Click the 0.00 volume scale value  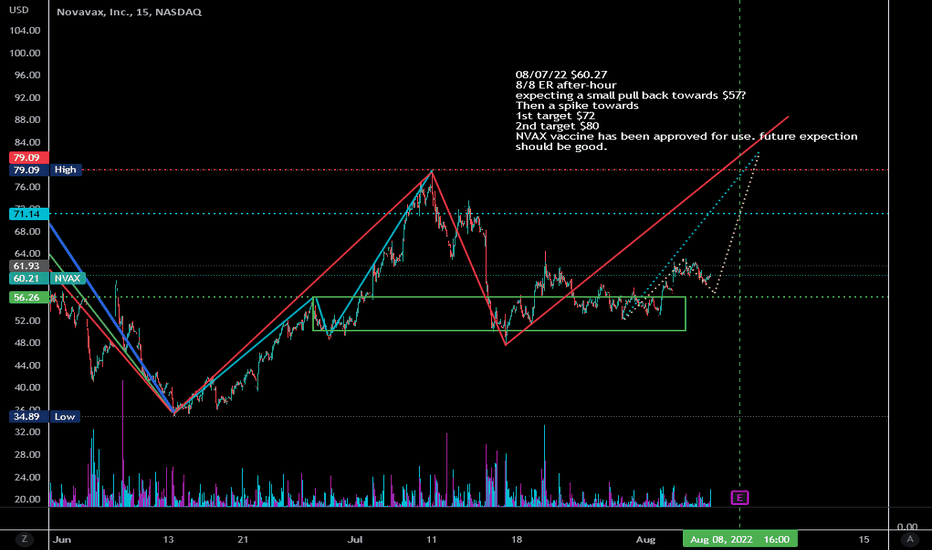pyautogui.click(x=907, y=527)
